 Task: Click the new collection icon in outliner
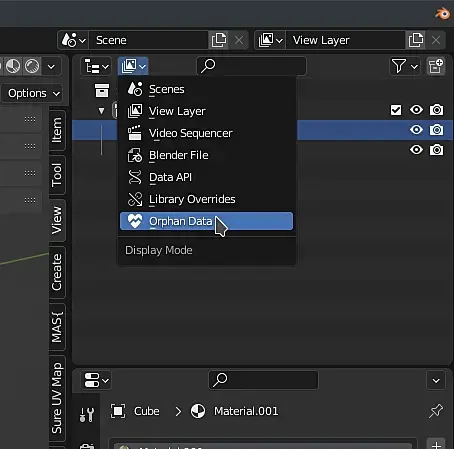click(436, 66)
